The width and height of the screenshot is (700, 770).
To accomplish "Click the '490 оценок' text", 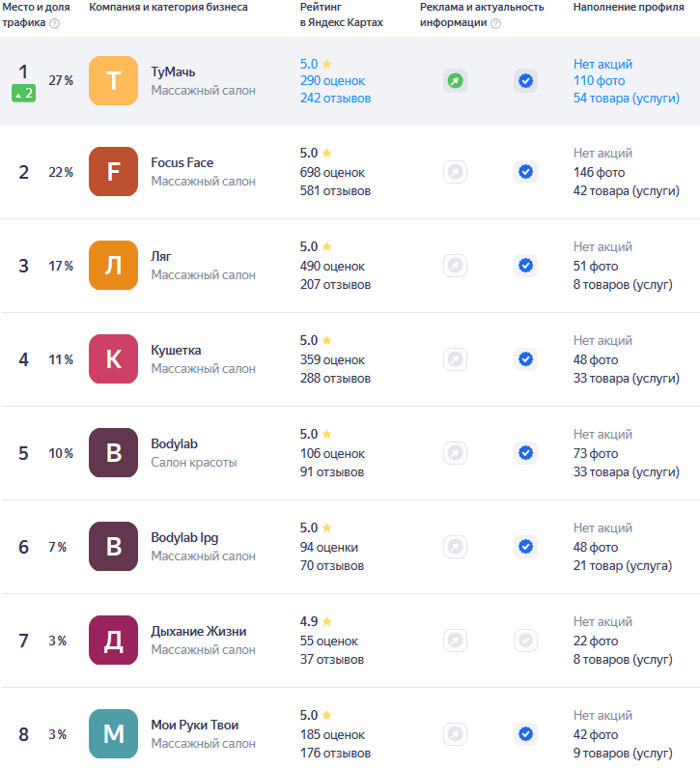I will (x=332, y=266).
